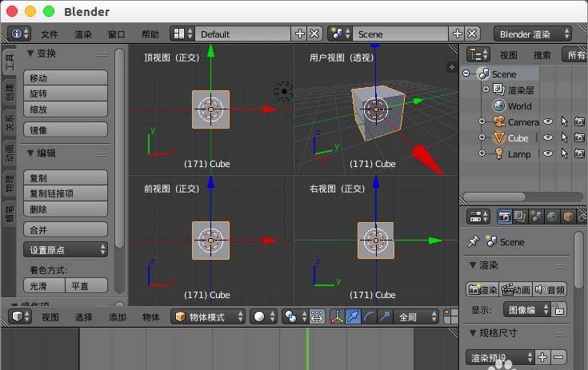The width and height of the screenshot is (588, 370).
Task: Delete the current Scene with X
Action: point(472,34)
